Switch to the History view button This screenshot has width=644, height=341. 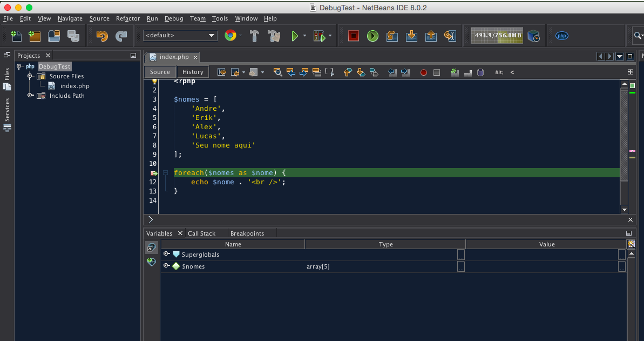(x=193, y=72)
